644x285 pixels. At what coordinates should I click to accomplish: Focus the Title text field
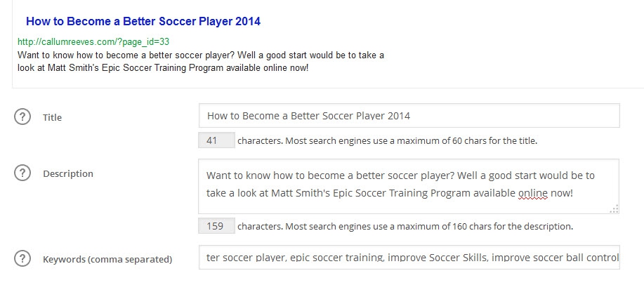(x=409, y=116)
